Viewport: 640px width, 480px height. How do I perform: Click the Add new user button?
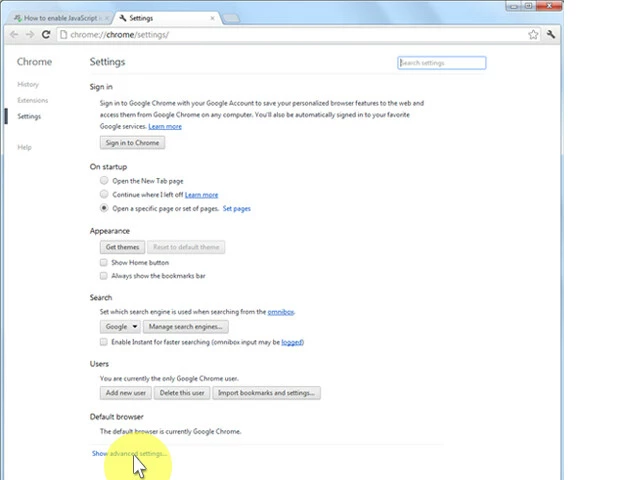point(126,393)
